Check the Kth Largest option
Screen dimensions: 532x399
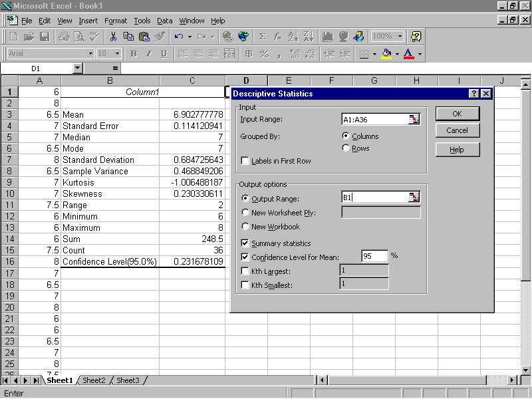pyautogui.click(x=246, y=271)
